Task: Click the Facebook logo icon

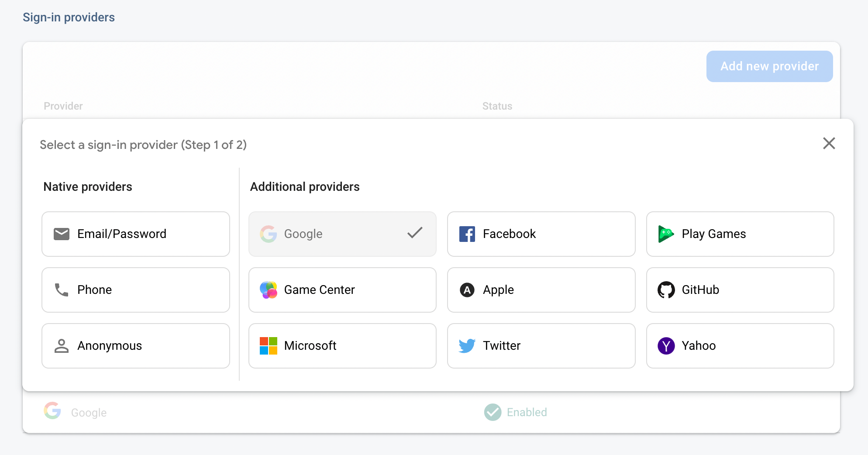Action: click(467, 234)
